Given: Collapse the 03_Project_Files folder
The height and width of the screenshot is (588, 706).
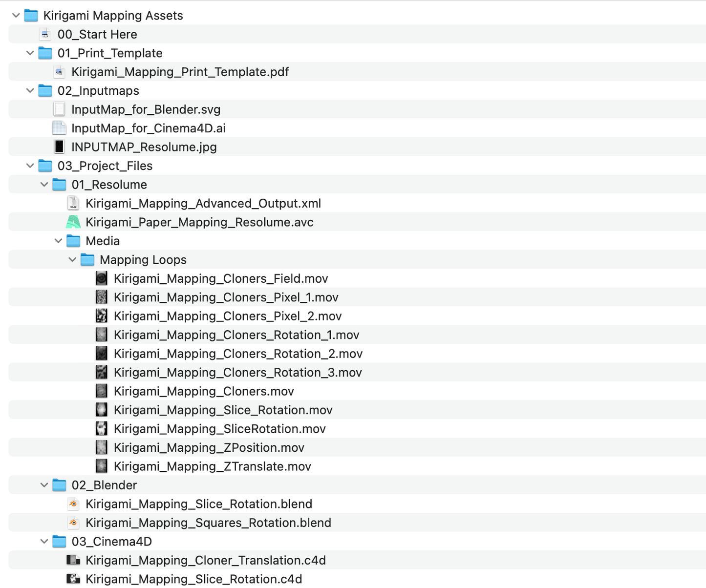Looking at the screenshot, I should 30,166.
